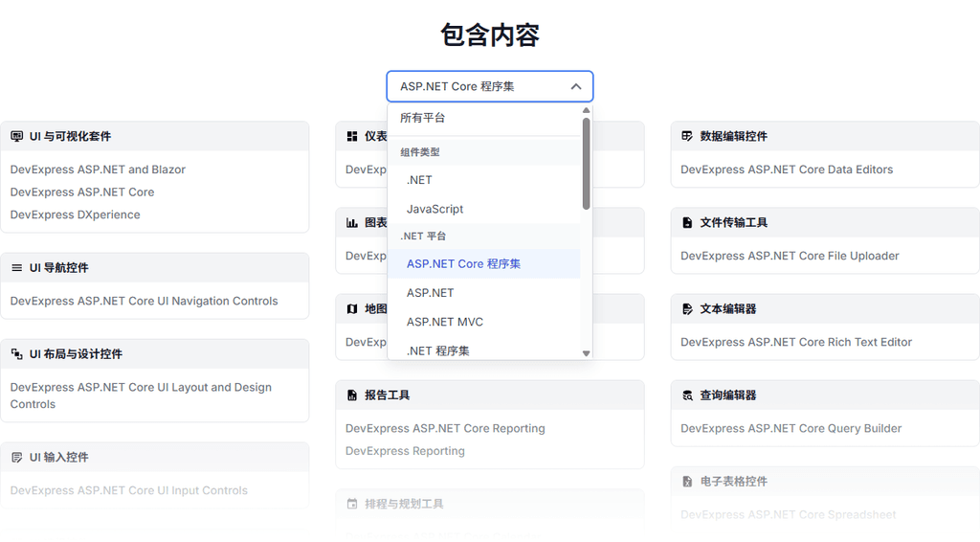
Task: Click the .NET 平台 group label
Action: 423,236
